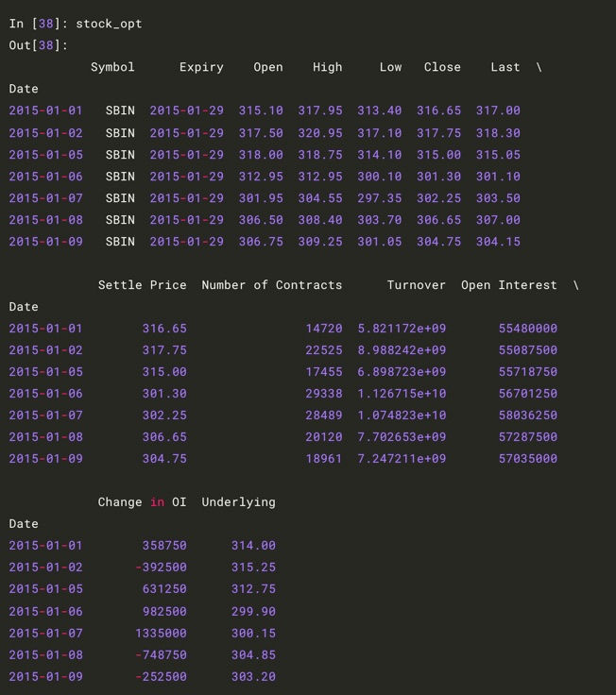Click the 'Number of Contracts' column header
This screenshot has width=616, height=695.
click(272, 285)
